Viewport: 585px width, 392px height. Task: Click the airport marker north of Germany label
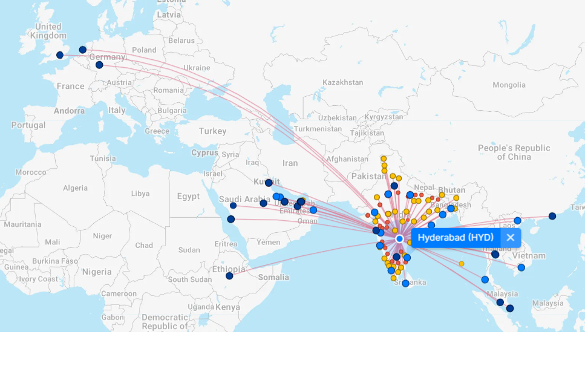(83, 50)
